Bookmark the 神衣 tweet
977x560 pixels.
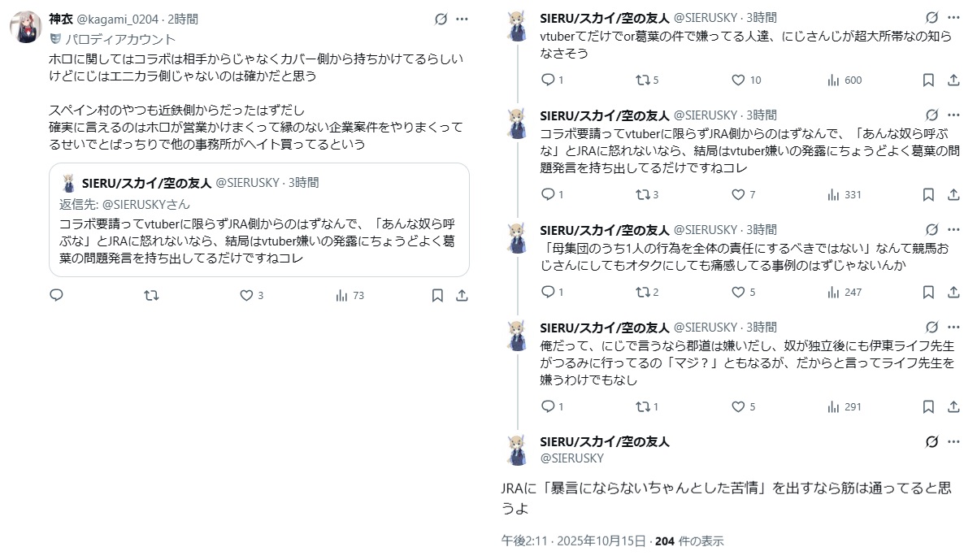[x=437, y=296]
